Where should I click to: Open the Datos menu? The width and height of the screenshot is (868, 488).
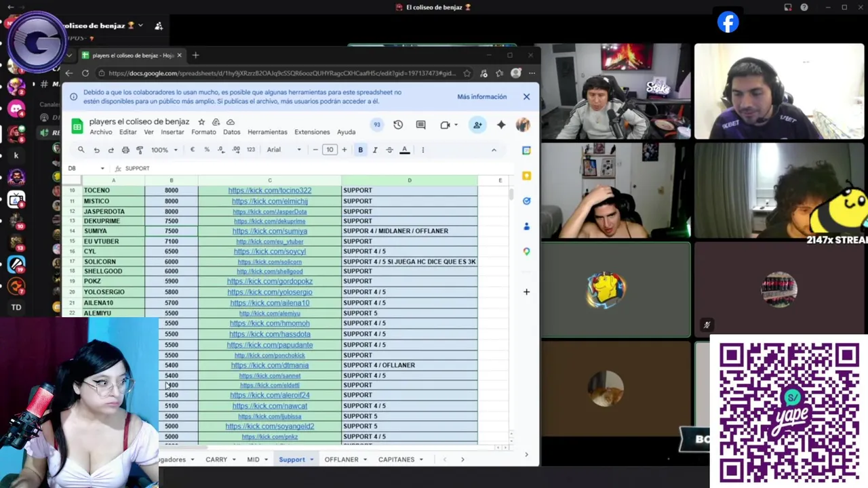232,132
